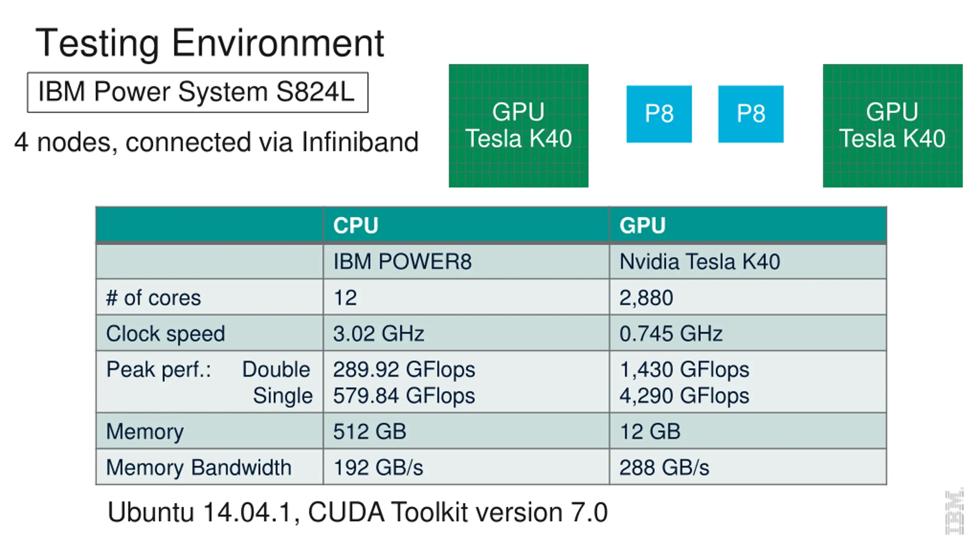Click the Testing Environment title
Image resolution: width=980 pixels, height=551 pixels.
pyautogui.click(x=210, y=43)
